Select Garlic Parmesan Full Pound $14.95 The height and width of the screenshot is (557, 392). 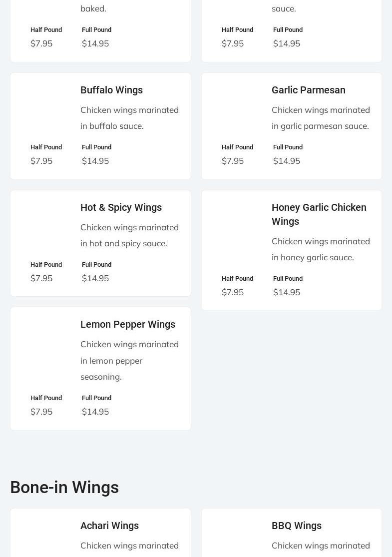(287, 160)
